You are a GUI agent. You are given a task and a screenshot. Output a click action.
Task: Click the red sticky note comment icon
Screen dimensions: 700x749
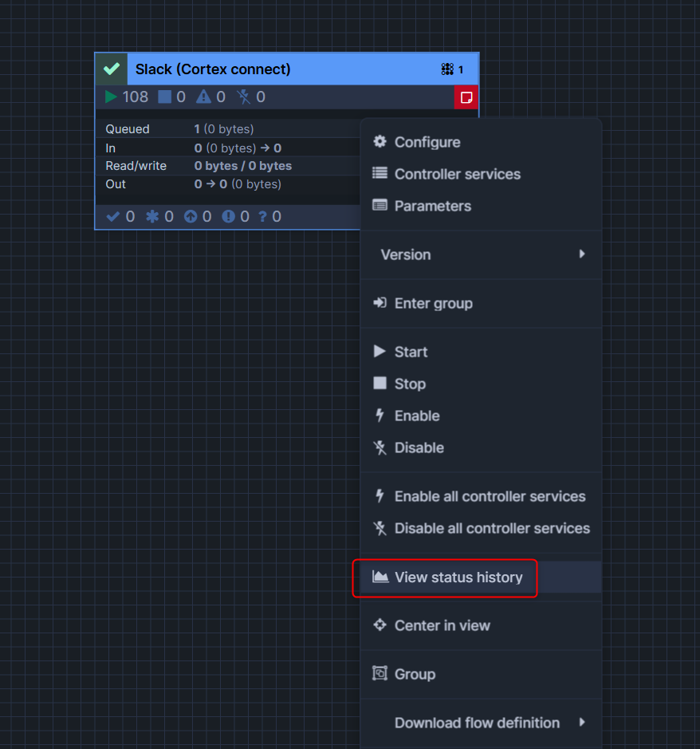pyautogui.click(x=466, y=97)
